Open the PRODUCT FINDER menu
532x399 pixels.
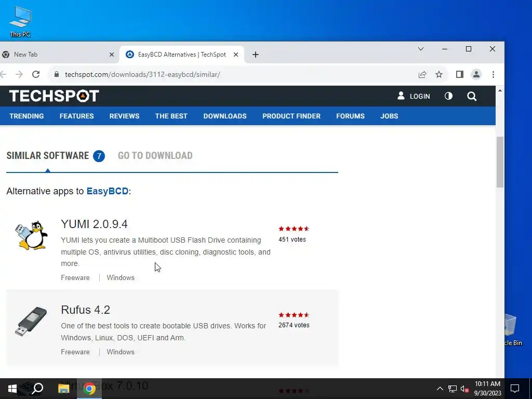pyautogui.click(x=291, y=116)
